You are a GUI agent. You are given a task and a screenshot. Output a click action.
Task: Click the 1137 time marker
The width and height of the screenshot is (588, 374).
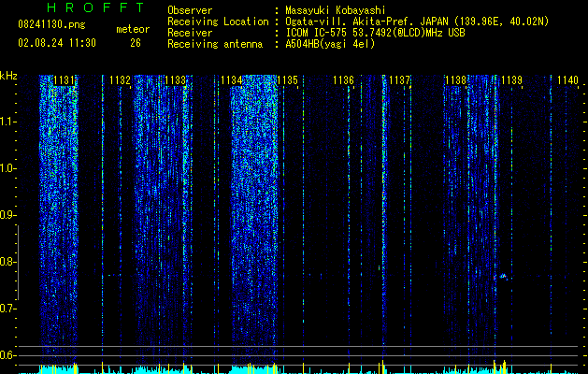coord(400,80)
